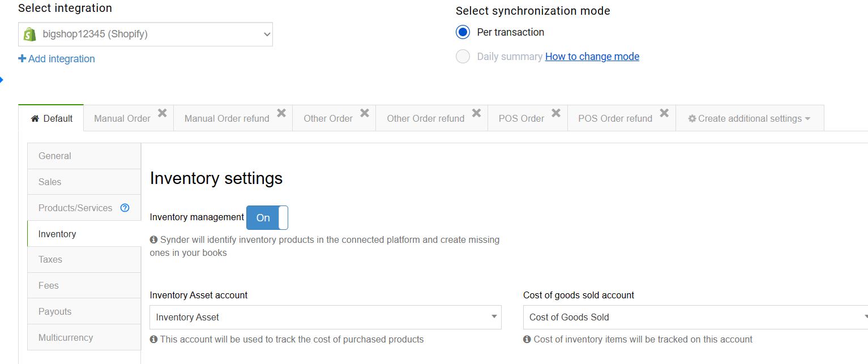
Task: Open the POS Order tab
Action: tap(521, 118)
